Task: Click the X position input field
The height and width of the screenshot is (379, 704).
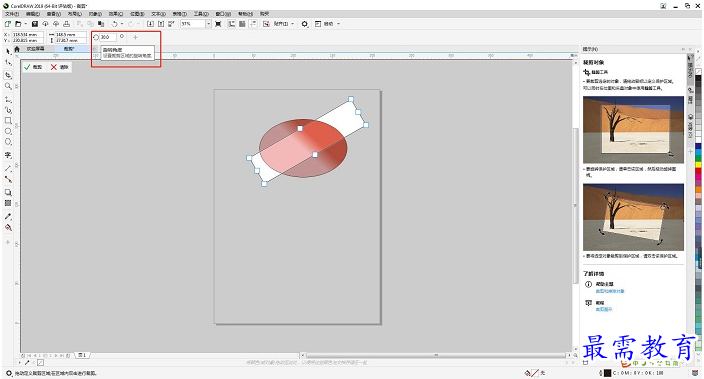Action: pos(27,34)
